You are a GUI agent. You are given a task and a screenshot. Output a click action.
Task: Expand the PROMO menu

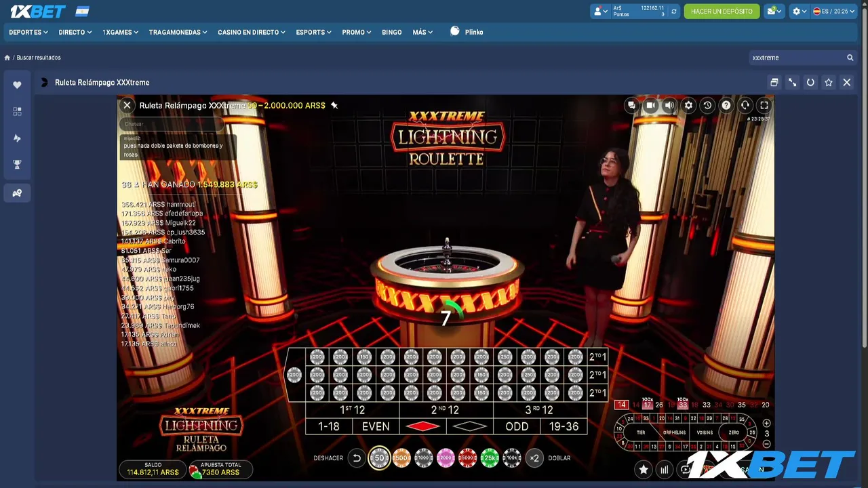pos(357,32)
